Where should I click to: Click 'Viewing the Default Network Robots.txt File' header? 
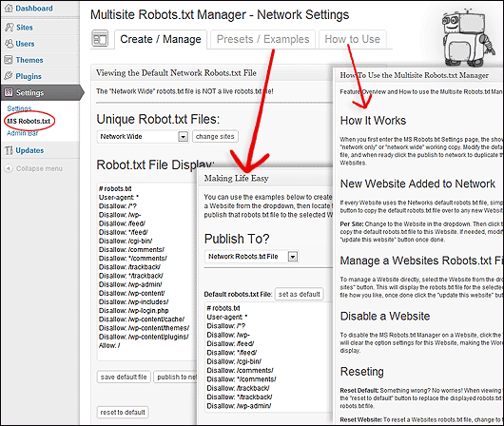176,73
